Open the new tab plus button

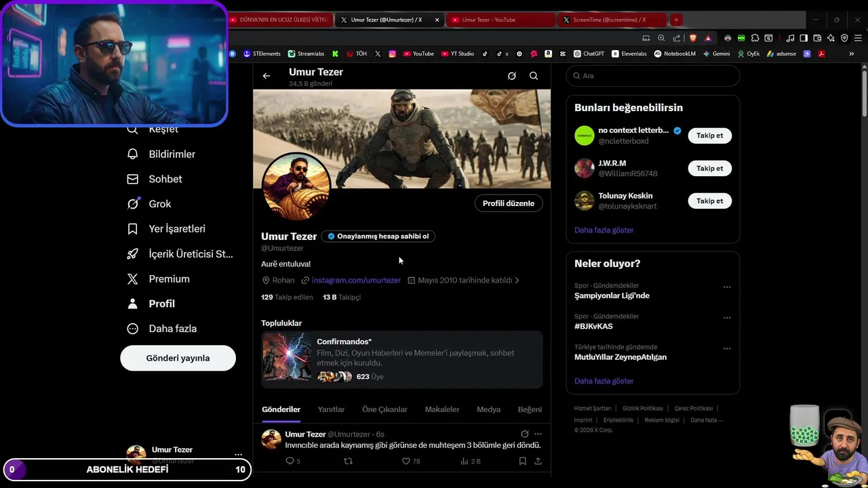[676, 20]
